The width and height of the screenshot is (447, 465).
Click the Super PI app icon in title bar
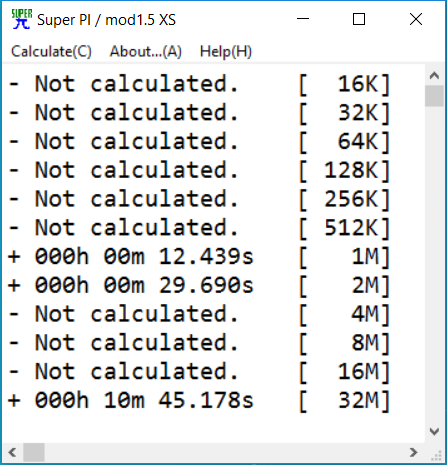pyautogui.click(x=22, y=19)
